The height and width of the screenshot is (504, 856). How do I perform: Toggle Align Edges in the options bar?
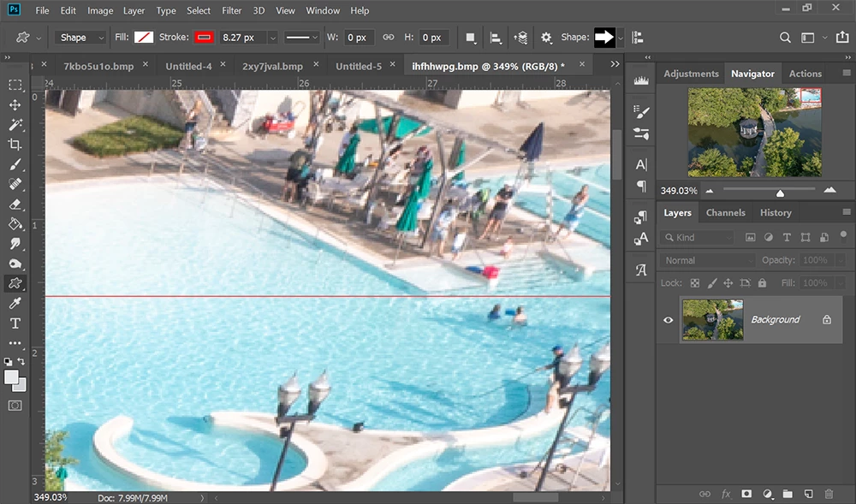click(x=637, y=38)
